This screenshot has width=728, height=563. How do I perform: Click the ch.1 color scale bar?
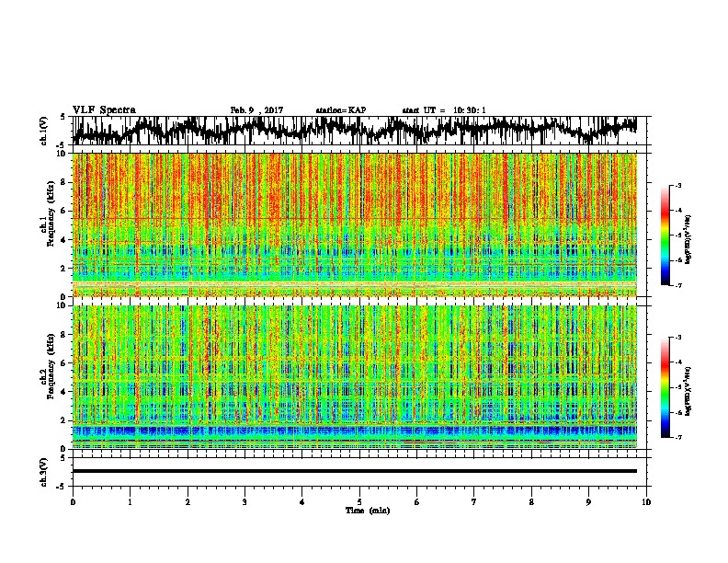coord(665,236)
